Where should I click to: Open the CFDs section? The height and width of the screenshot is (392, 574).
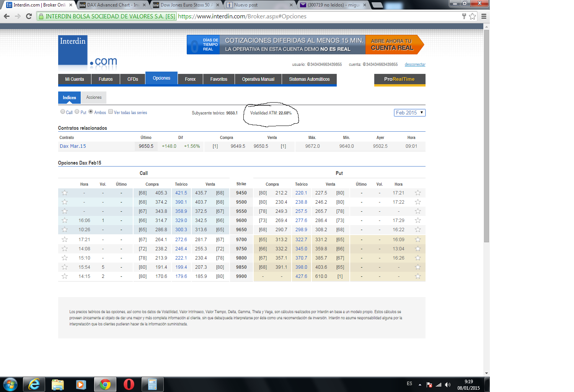pos(133,79)
